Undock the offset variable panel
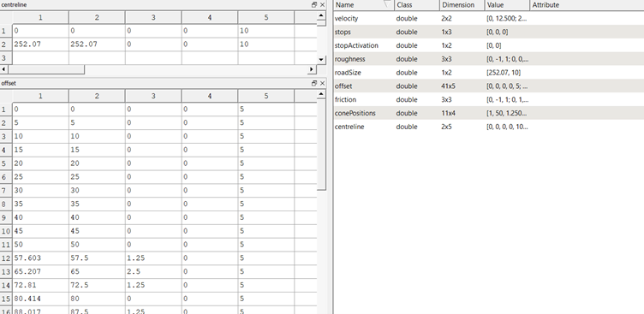This screenshot has width=644, height=314. [314, 83]
